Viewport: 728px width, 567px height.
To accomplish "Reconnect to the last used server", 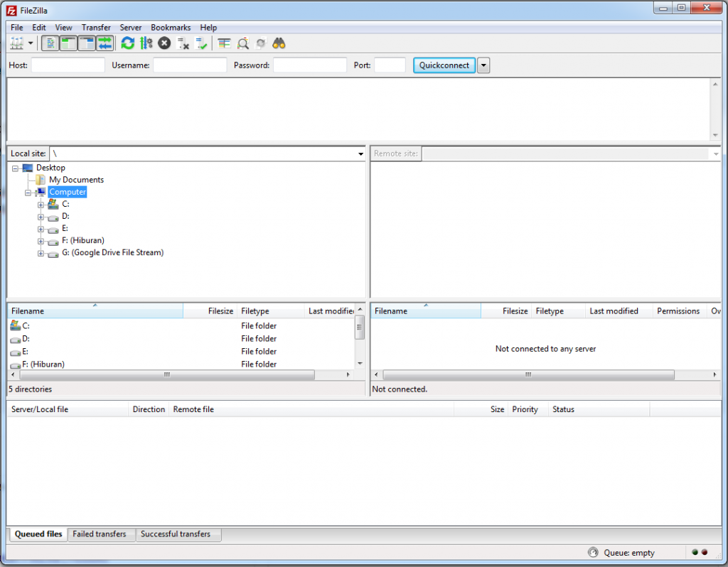I will [201, 43].
